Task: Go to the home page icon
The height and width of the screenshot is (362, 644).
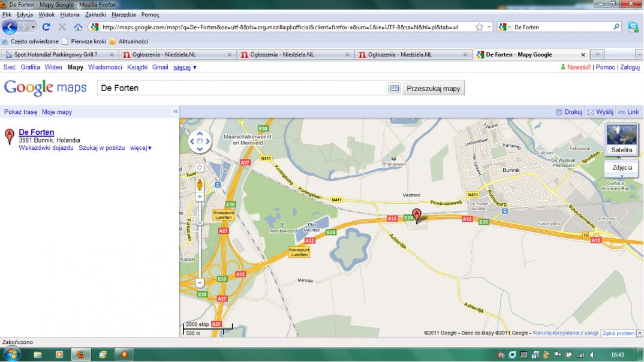Action: pos(78,27)
